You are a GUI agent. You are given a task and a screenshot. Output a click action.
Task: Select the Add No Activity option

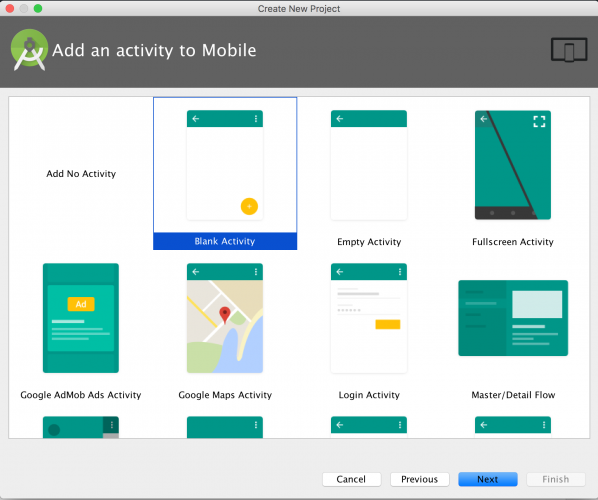click(x=81, y=174)
